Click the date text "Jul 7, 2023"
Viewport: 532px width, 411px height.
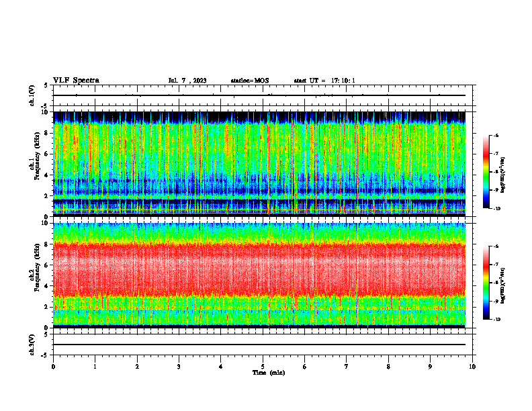point(187,81)
